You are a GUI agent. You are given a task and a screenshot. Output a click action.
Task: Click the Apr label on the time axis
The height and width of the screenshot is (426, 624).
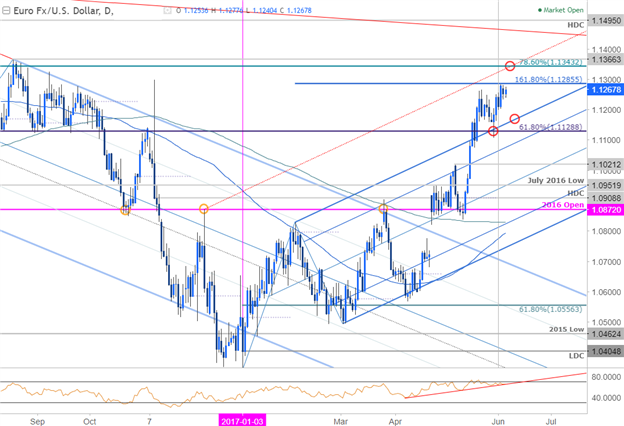click(x=395, y=421)
